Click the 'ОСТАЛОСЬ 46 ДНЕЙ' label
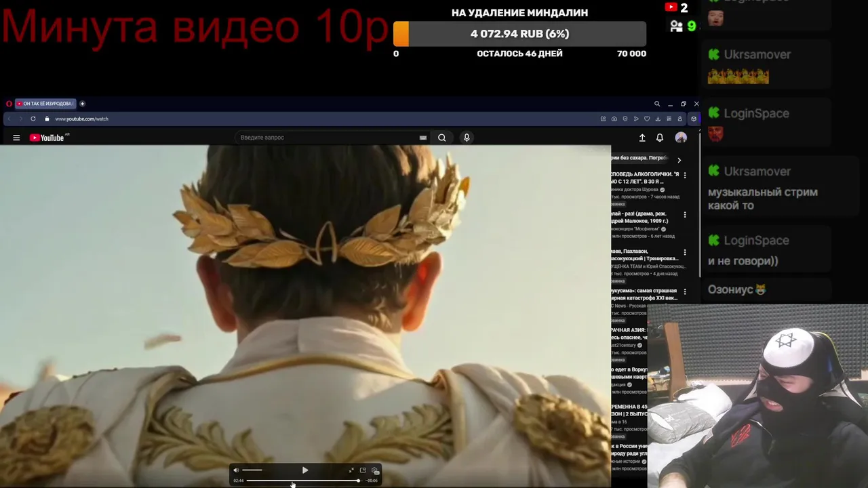868x488 pixels. 519,54
